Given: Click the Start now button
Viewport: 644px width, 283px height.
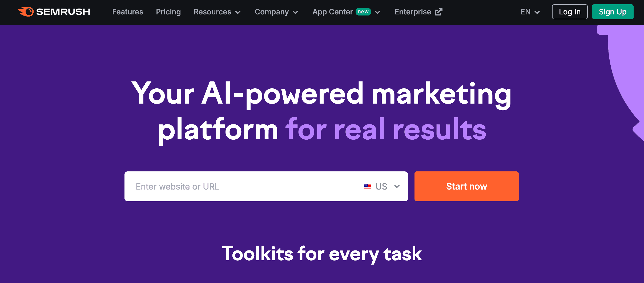Looking at the screenshot, I should 466,186.
